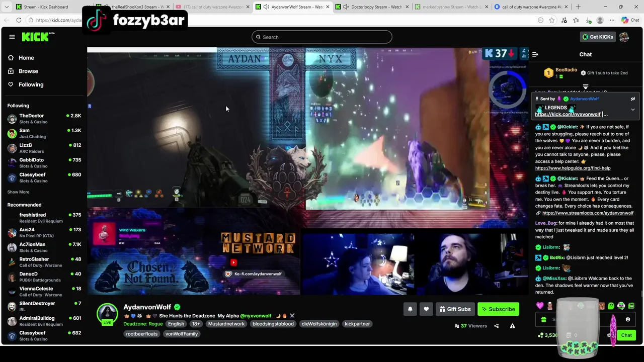
Task: Open the Deadzone: Rogue category link
Action: [x=143, y=324]
